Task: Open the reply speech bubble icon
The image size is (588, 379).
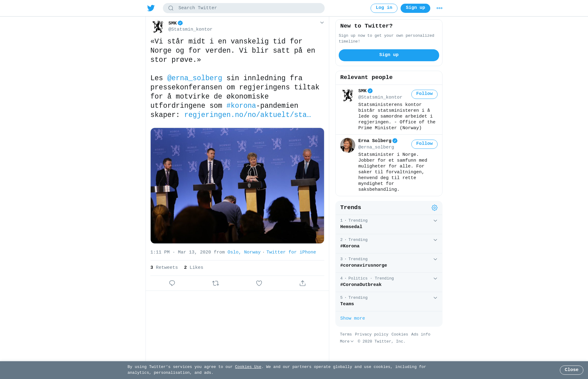Action: [x=172, y=283]
